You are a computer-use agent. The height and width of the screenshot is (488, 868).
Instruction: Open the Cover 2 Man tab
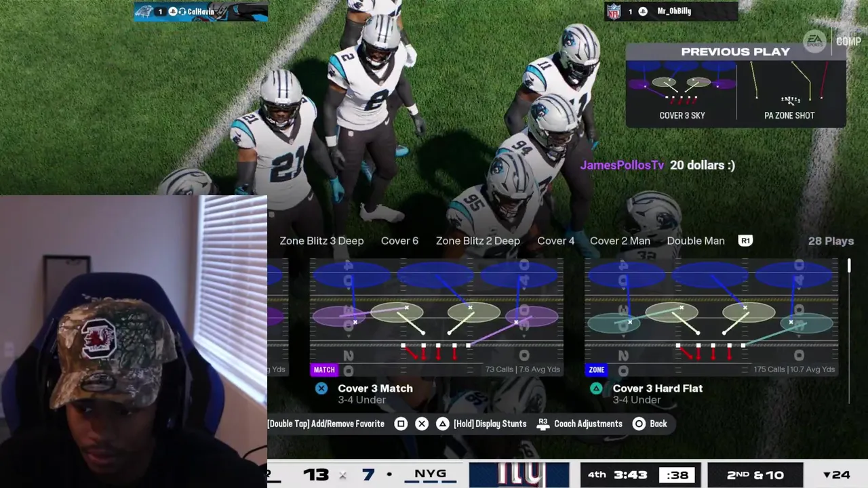(620, 241)
